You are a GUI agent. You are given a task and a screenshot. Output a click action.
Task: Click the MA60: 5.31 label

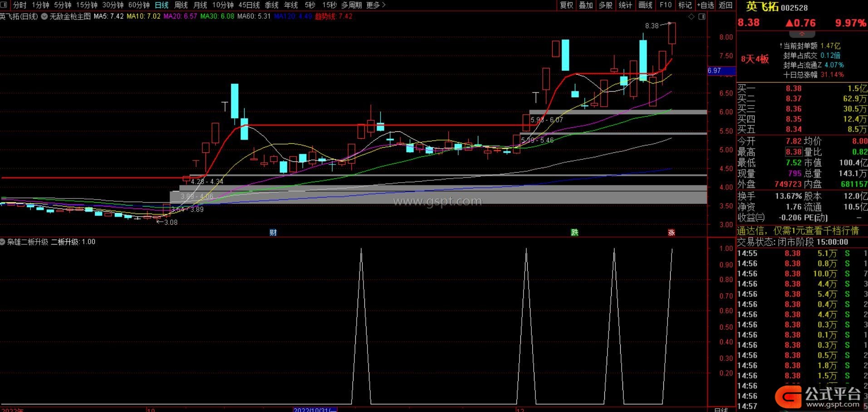click(x=254, y=16)
